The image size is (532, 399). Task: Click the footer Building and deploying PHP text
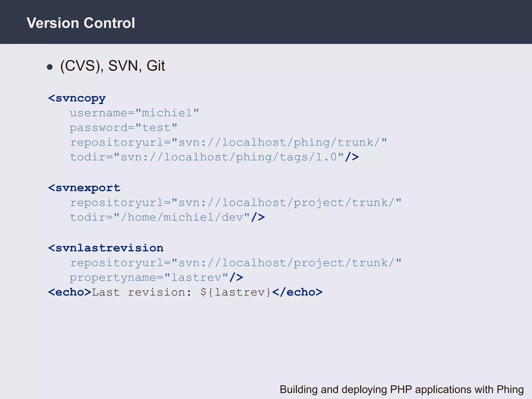[x=401, y=389]
